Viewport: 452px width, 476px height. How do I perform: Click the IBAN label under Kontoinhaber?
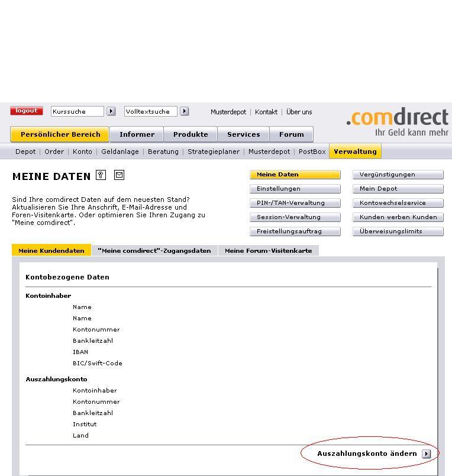(x=80, y=352)
